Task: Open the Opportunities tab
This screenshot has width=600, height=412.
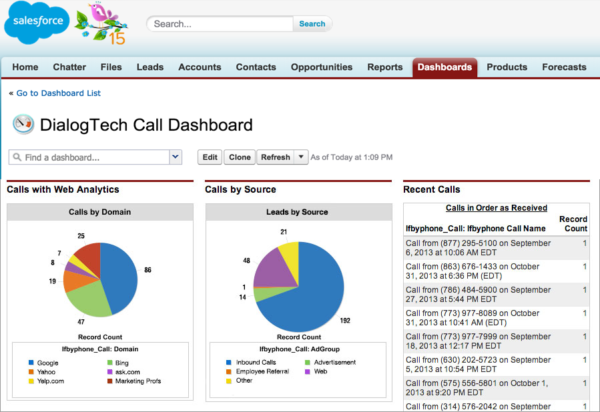Action: 321,67
